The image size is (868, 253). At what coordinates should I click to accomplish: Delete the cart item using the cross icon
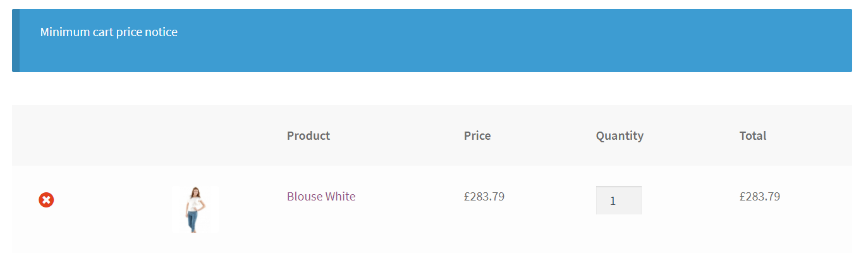pyautogui.click(x=46, y=200)
